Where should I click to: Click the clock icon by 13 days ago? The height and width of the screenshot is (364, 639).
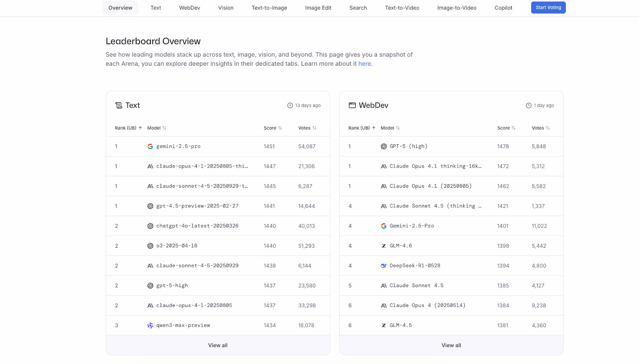[290, 106]
